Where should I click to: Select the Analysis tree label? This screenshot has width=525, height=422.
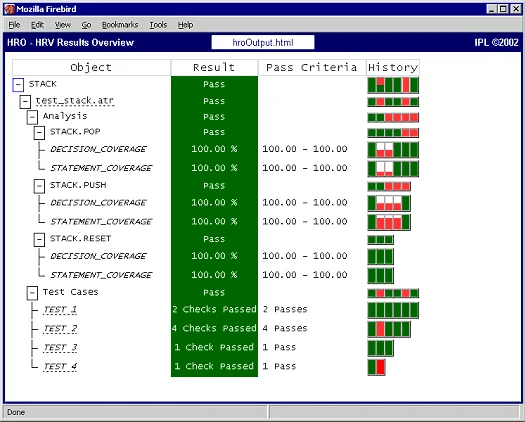[x=65, y=116]
